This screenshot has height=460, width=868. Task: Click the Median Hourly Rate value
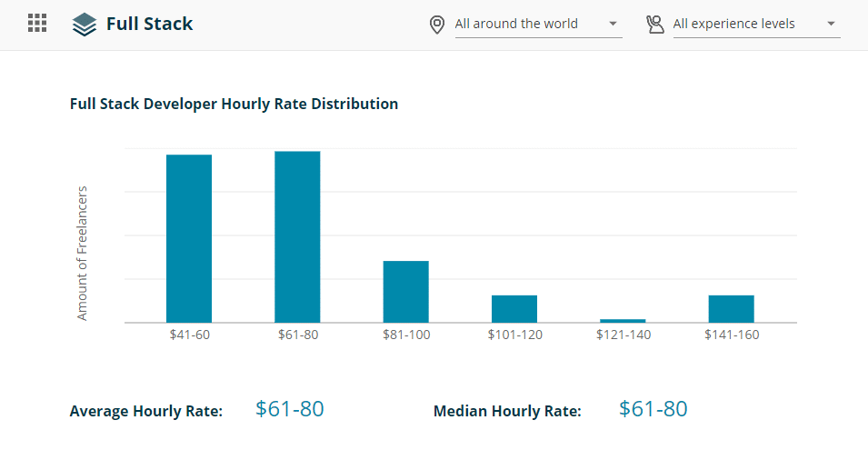(x=653, y=409)
